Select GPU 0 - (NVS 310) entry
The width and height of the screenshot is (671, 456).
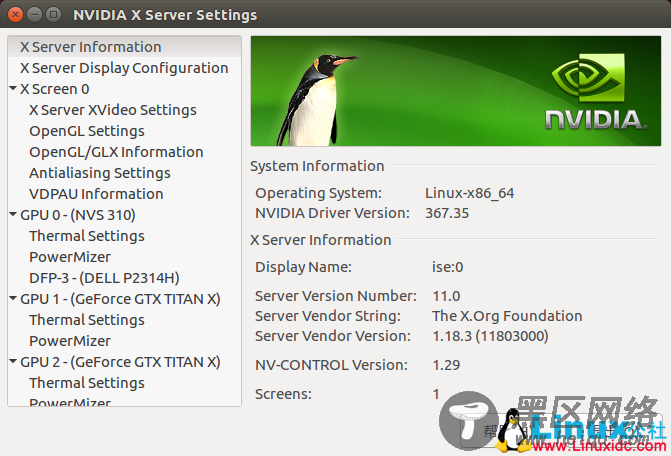78,215
